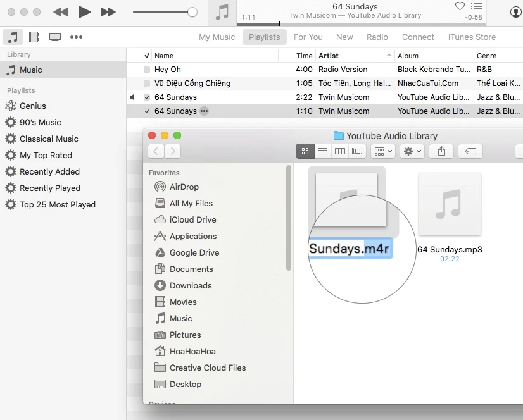This screenshot has width=523, height=420.
Task: Open the Finder Action gear dropdown
Action: (413, 151)
